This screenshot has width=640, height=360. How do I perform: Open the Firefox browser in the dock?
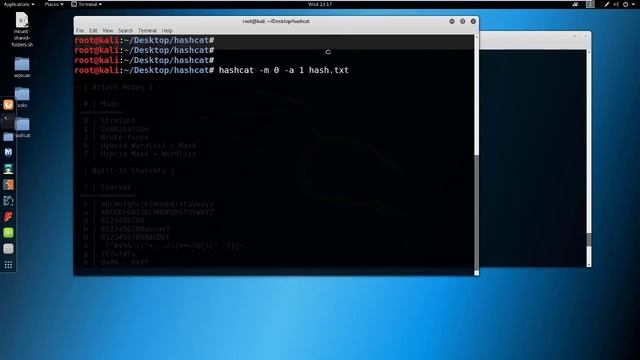tap(8, 105)
